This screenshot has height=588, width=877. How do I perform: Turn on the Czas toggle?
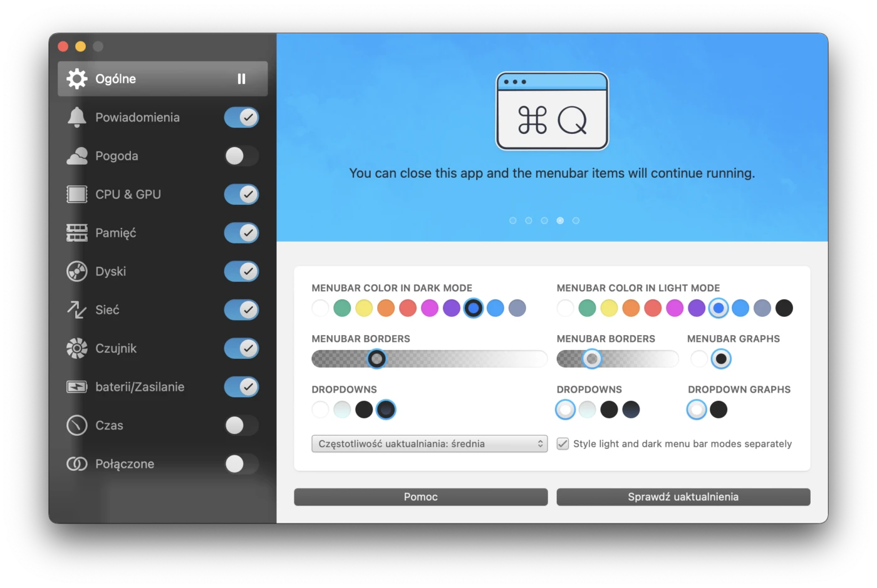click(x=241, y=425)
